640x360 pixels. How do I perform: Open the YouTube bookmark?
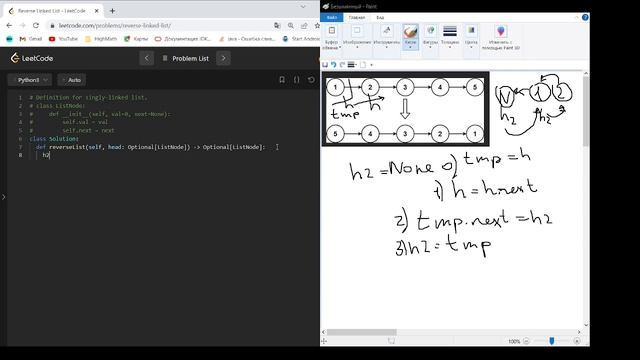63,39
